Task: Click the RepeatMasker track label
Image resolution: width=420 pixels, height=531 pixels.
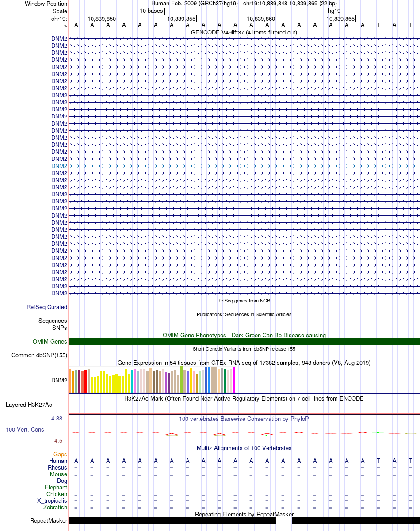Action: 49,520
